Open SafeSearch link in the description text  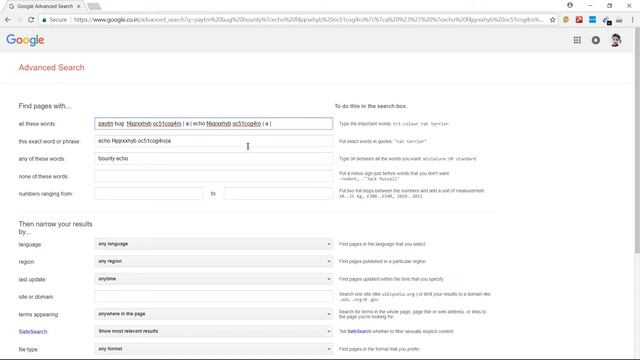point(359,331)
